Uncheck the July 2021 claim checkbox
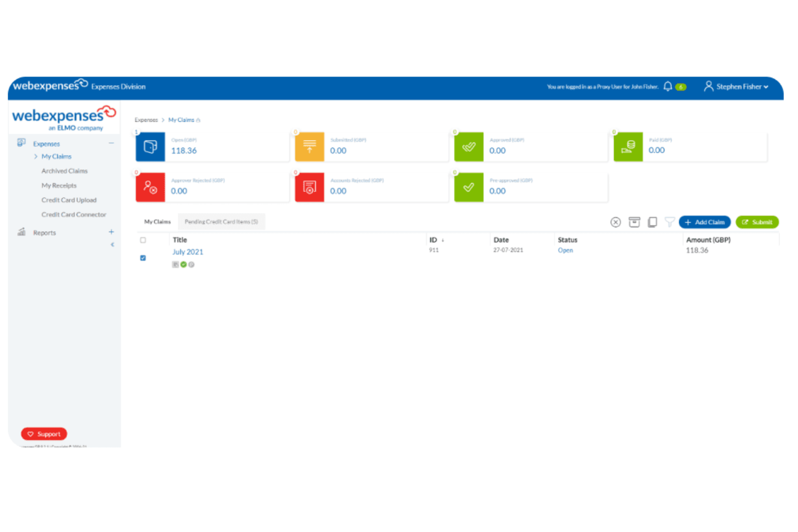The image size is (798, 532). point(143,258)
